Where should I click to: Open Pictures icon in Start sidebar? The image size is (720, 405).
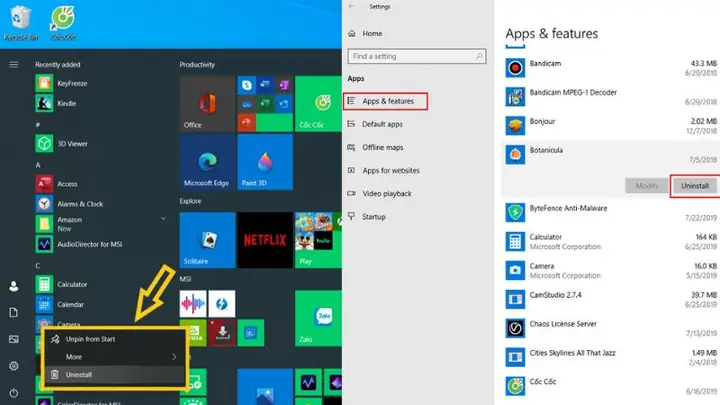coord(14,339)
